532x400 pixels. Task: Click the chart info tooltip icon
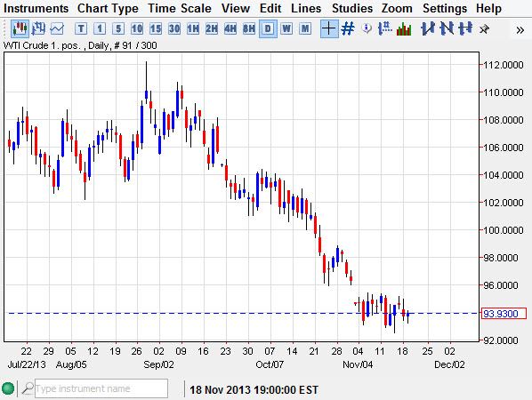coord(367,28)
